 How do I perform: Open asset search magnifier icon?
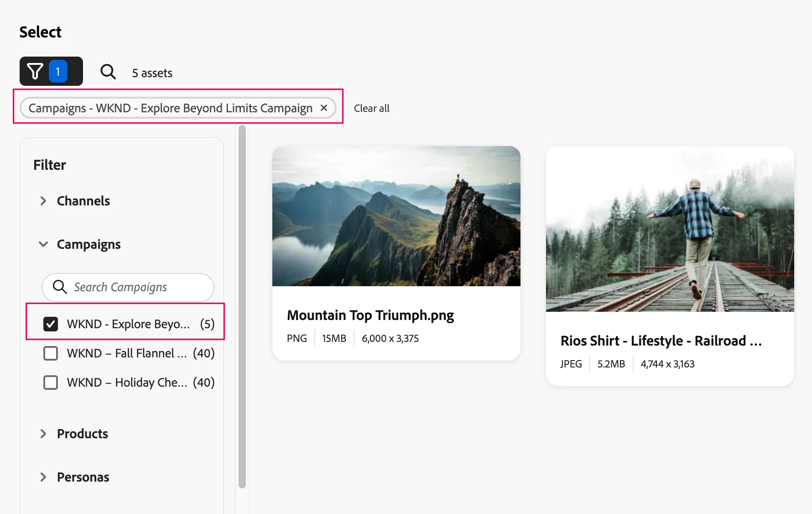click(108, 72)
